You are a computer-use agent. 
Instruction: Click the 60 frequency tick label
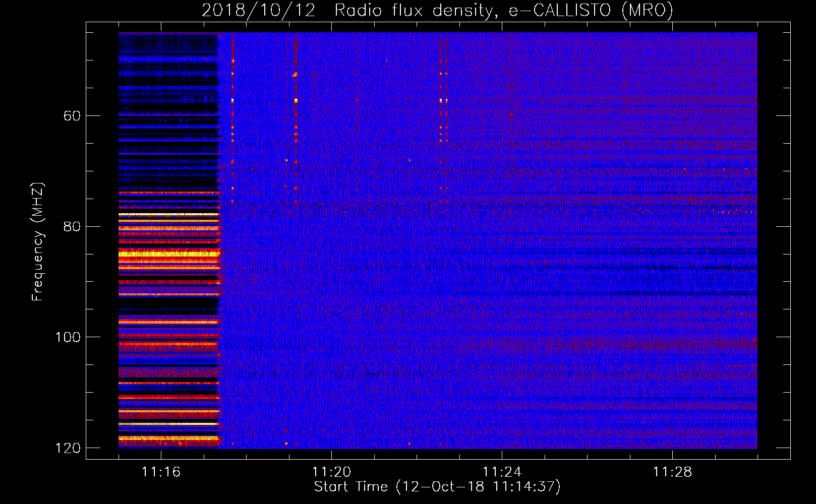[72, 116]
